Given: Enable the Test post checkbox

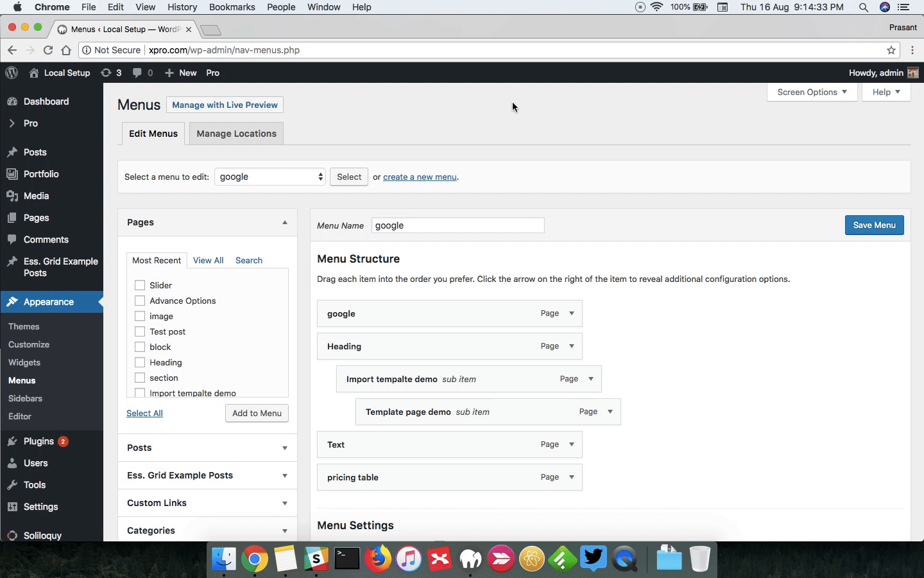Looking at the screenshot, I should coord(140,331).
